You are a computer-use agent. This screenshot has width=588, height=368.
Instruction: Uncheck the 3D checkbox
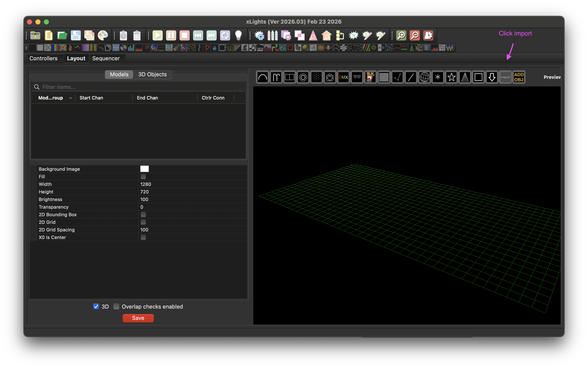click(x=96, y=306)
